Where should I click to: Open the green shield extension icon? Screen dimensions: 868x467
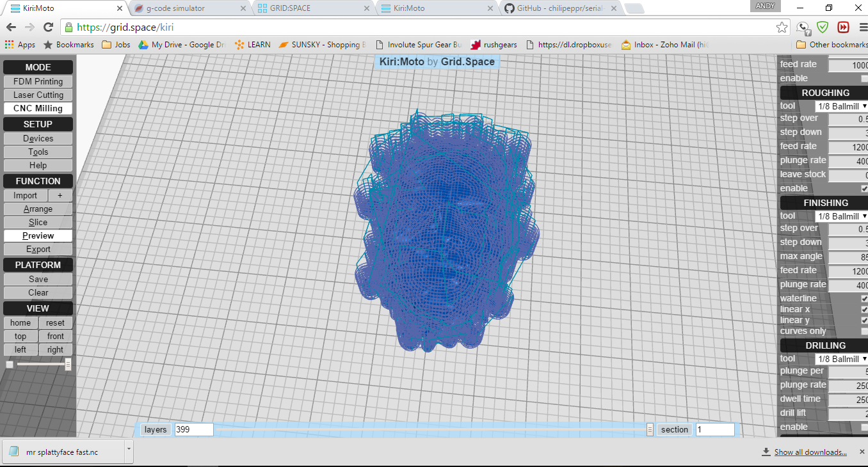tap(823, 28)
